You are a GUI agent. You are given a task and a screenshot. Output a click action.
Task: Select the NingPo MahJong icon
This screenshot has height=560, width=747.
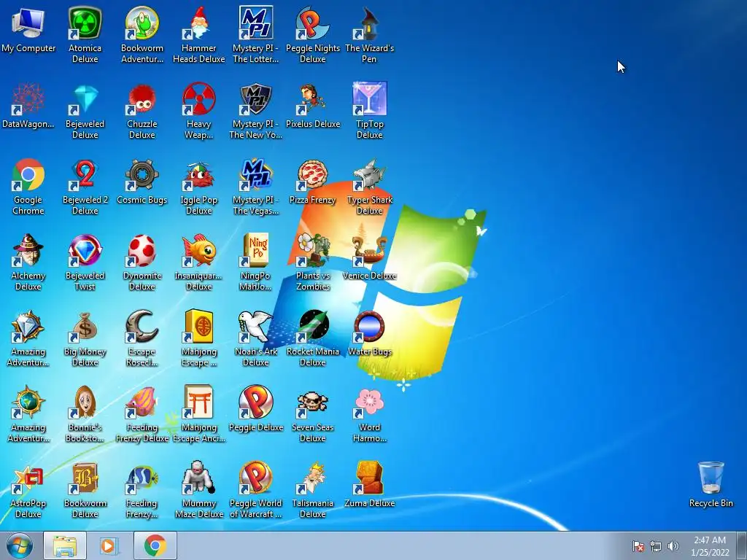(256, 250)
